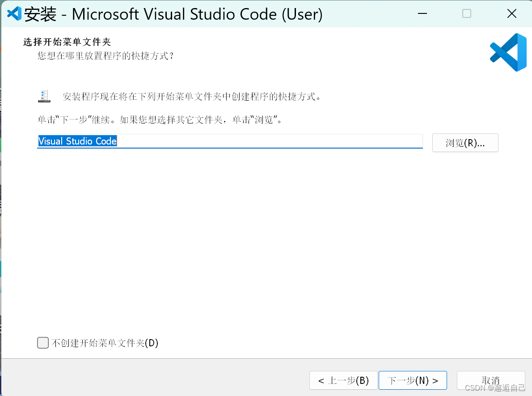Screen dimensions: 532x396
Task: Click the start menu folder icon
Action: [44, 96]
